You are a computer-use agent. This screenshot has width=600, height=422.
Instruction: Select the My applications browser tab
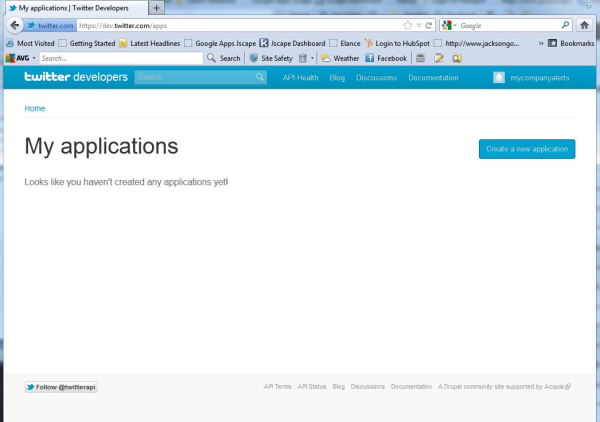(74, 8)
